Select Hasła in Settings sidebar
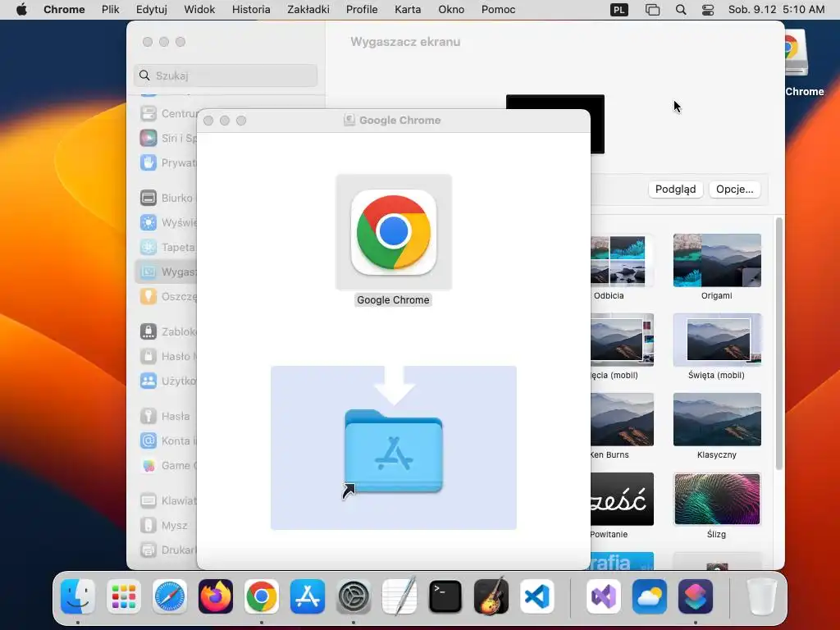Viewport: 840px width, 630px height. point(167,416)
